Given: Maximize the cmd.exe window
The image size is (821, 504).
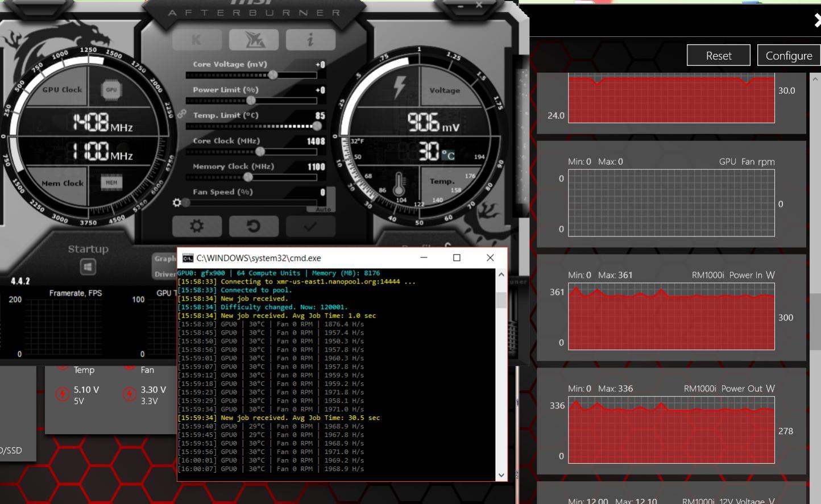Looking at the screenshot, I should pos(457,257).
